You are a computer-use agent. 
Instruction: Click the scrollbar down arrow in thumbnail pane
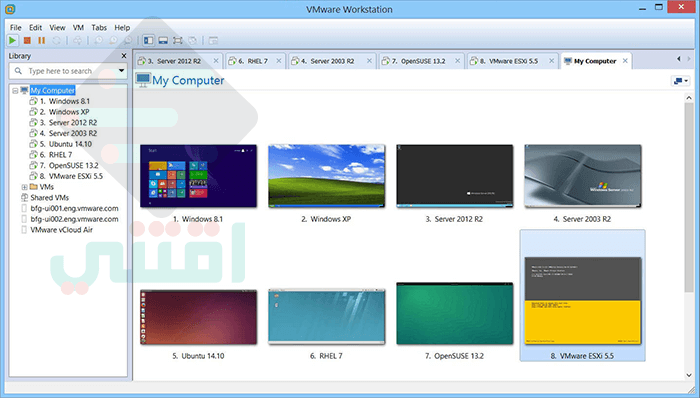[689, 375]
